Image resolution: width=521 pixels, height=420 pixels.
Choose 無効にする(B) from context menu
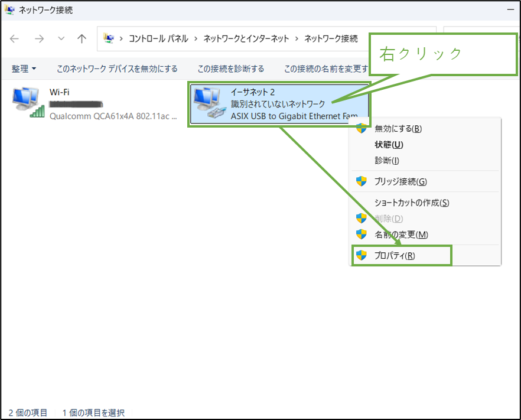coord(425,129)
